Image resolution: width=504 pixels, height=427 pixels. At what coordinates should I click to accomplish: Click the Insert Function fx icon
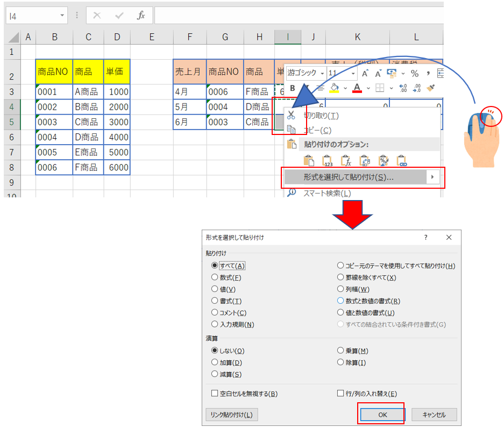tap(141, 16)
